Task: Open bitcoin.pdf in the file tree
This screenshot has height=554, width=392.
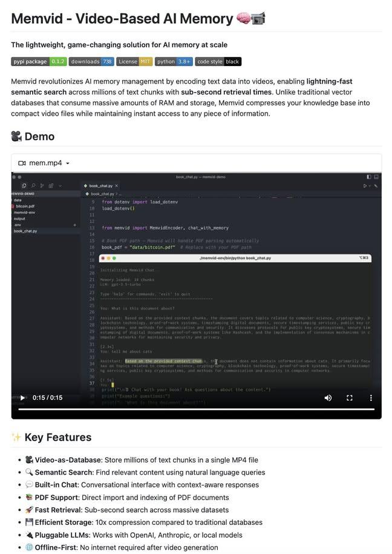Action: pos(25,206)
